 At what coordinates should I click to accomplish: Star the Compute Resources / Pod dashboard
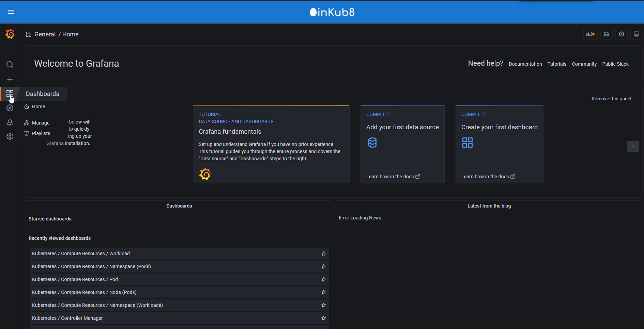pyautogui.click(x=324, y=279)
